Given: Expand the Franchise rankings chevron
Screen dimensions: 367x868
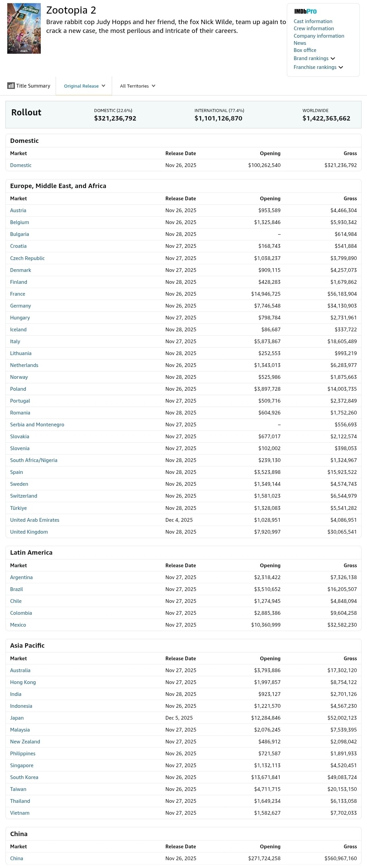Looking at the screenshot, I should 340,68.
